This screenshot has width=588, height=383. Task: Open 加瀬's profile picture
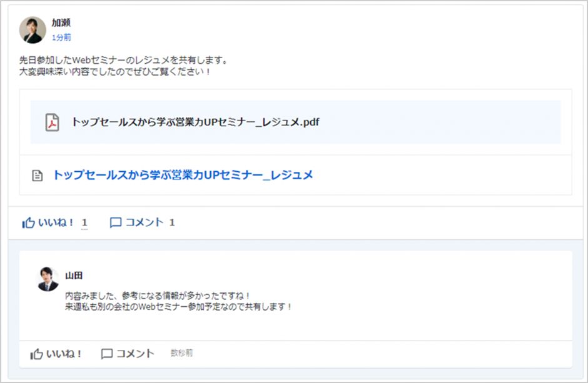33,29
